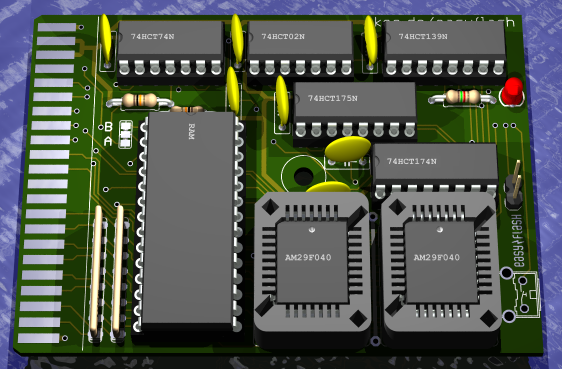Viewport: 562px width, 369px height.
Task: Select the large RAM chip
Action: pos(190,221)
